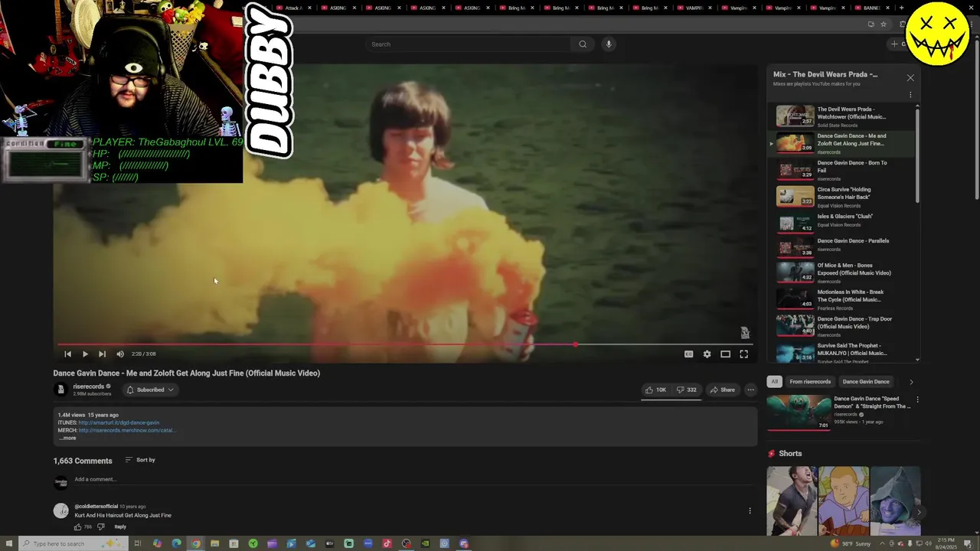
Task: Open the YouTube Create button
Action: click(x=898, y=44)
